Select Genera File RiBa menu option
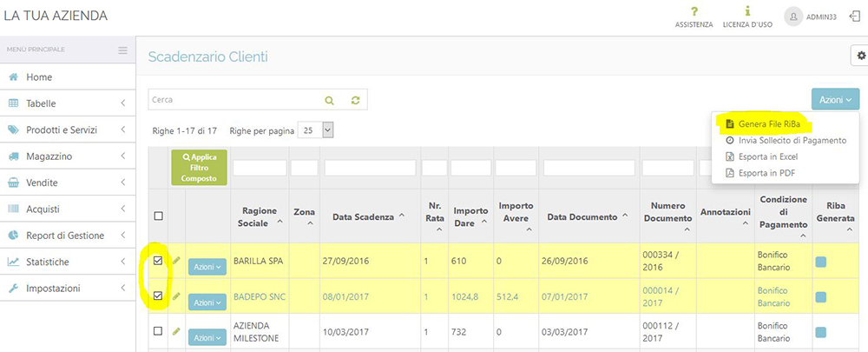This screenshot has height=352, width=868. point(762,123)
